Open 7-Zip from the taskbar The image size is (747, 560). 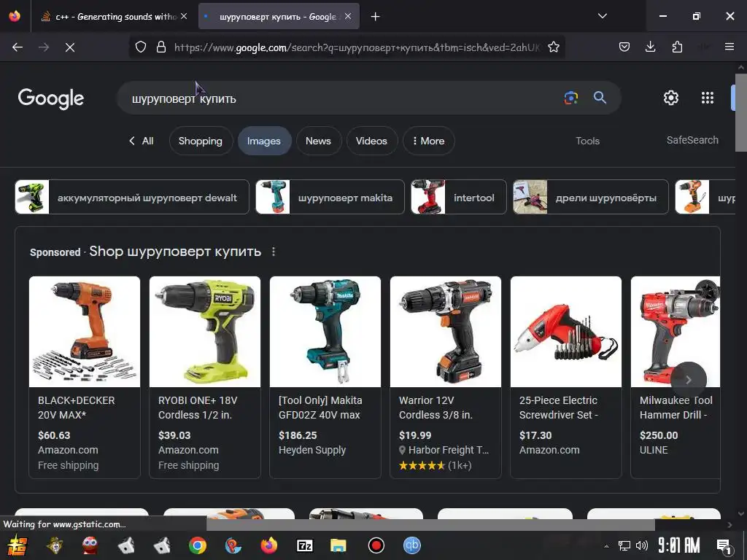click(304, 545)
